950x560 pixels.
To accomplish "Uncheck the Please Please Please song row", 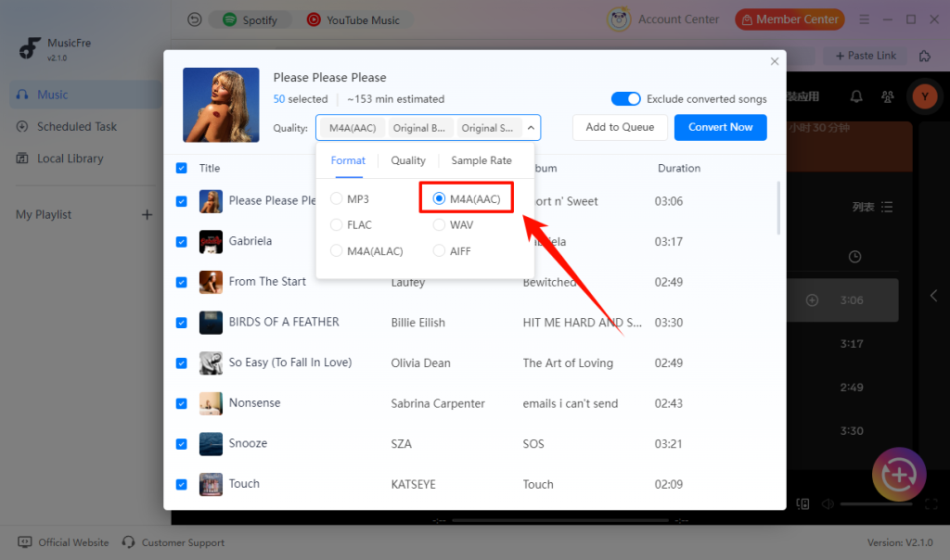I will pos(181,201).
